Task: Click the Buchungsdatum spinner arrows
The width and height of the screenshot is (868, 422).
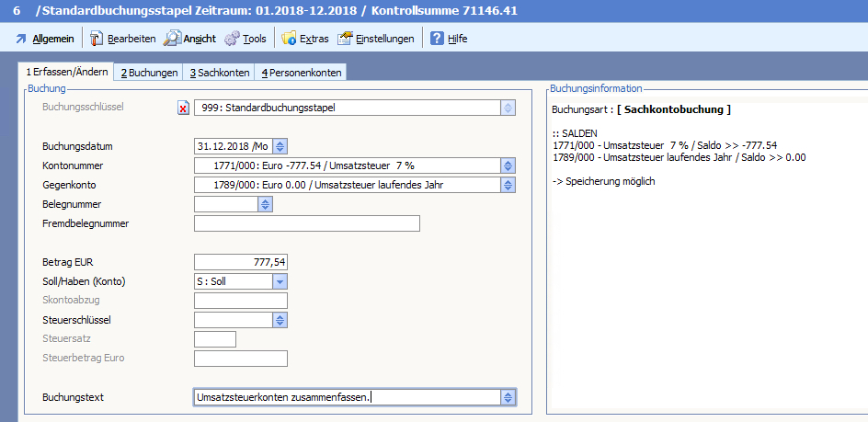Action: point(280,146)
